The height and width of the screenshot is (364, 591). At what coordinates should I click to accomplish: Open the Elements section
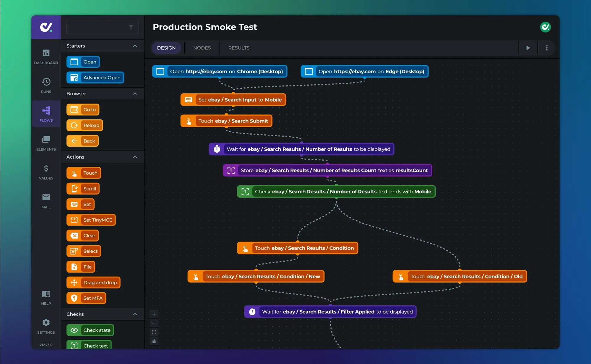46,143
